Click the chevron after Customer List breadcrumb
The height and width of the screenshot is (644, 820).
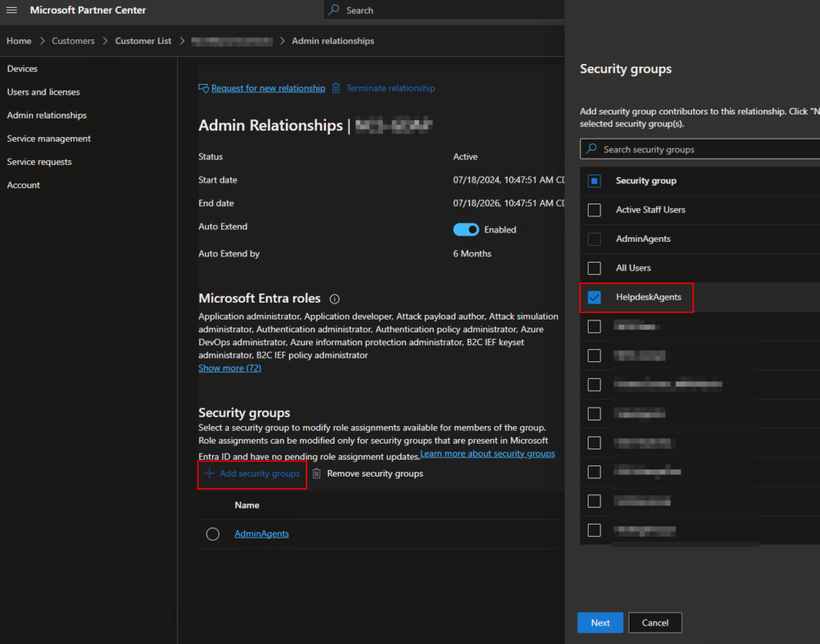(183, 41)
